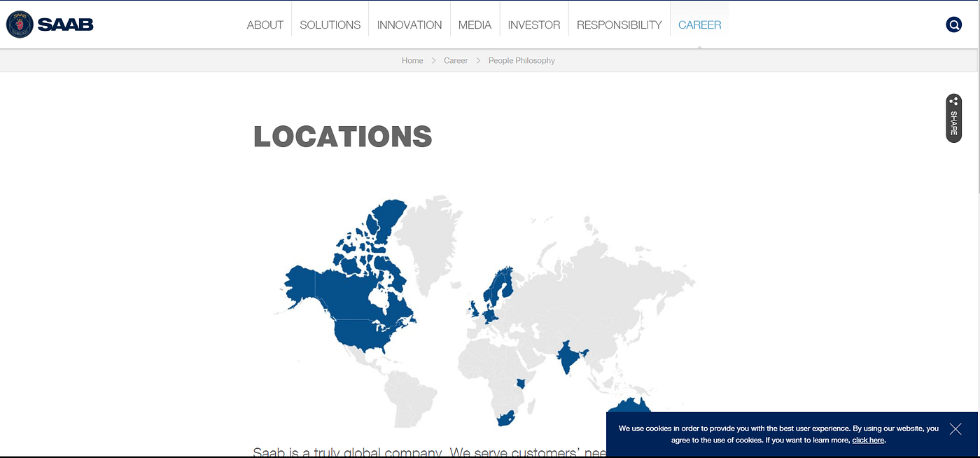This screenshot has width=980, height=458.
Task: Dismiss the cookie notice with X
Action: [955, 429]
